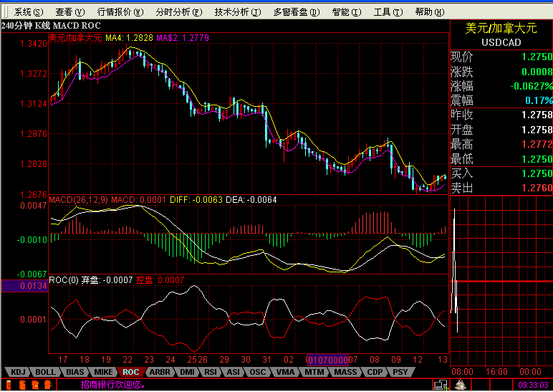Open the 行情报价(W) menu
Screen dimensions: 553x392
[120, 12]
